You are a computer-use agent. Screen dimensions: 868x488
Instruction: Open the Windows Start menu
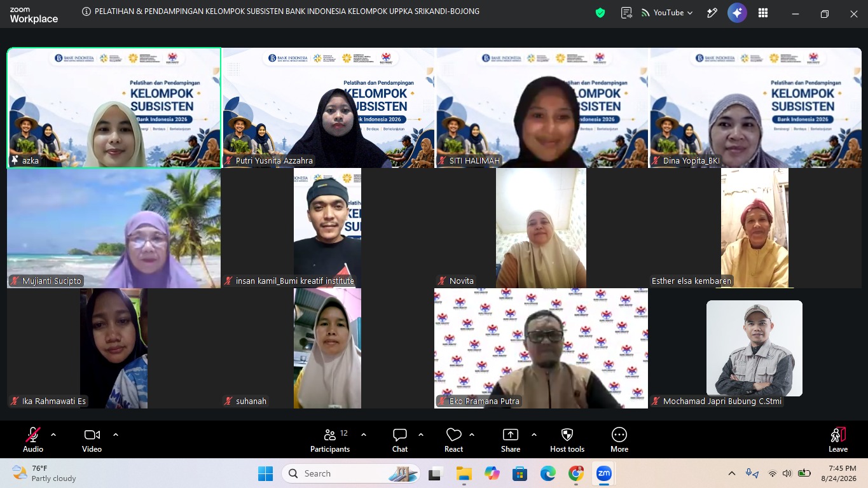[x=265, y=473]
